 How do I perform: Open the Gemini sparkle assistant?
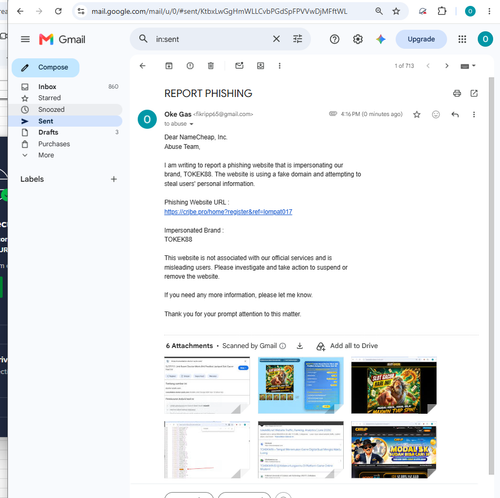click(381, 39)
